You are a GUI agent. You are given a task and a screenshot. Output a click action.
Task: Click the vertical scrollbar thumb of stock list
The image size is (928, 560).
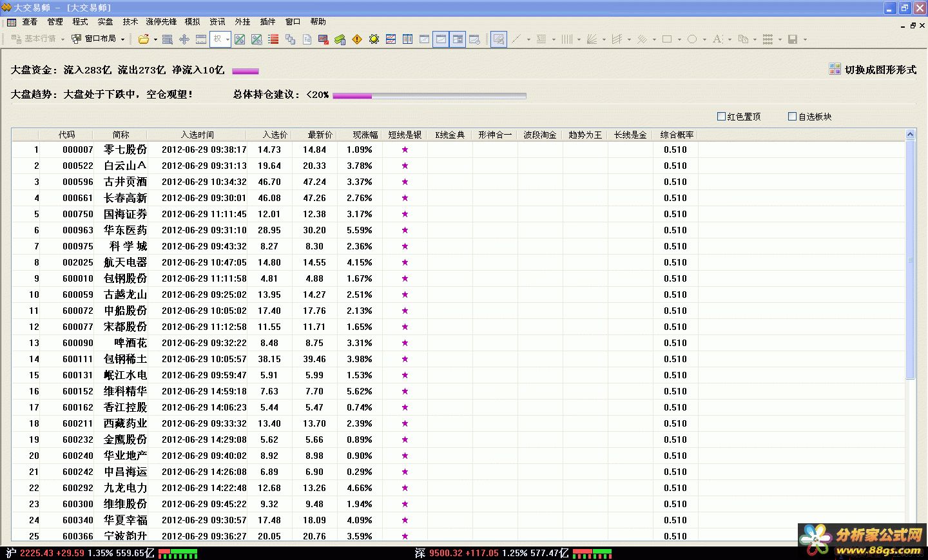click(x=911, y=260)
